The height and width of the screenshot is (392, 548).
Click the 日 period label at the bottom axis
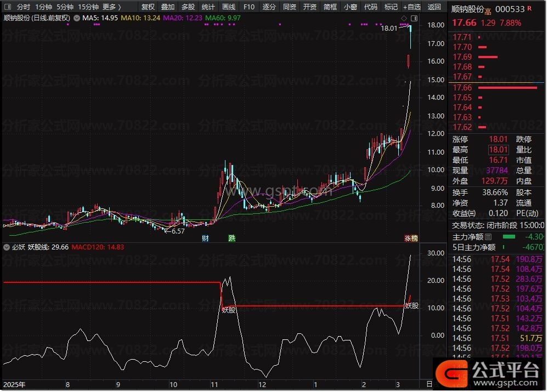point(429,385)
